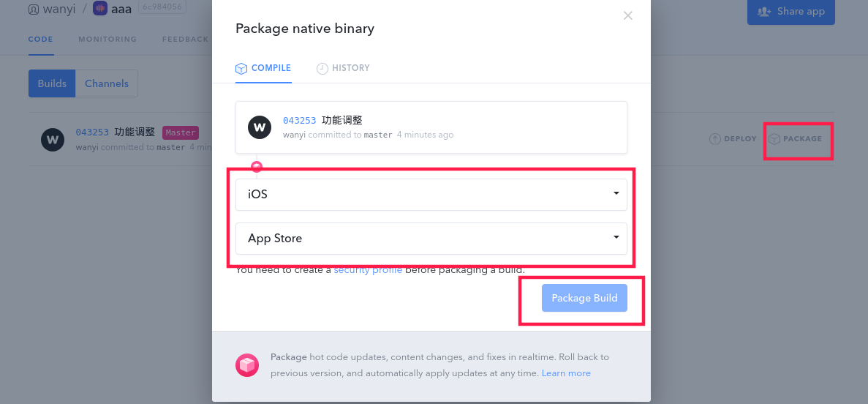Select the Builds view button
Screen dimensions: 868x404
52,83
